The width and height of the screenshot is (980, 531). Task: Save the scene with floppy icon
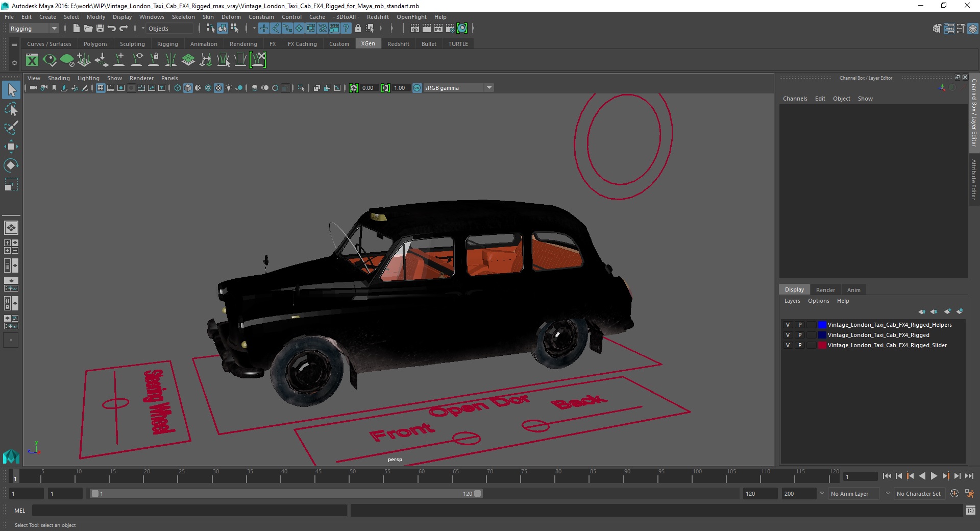[x=100, y=29]
